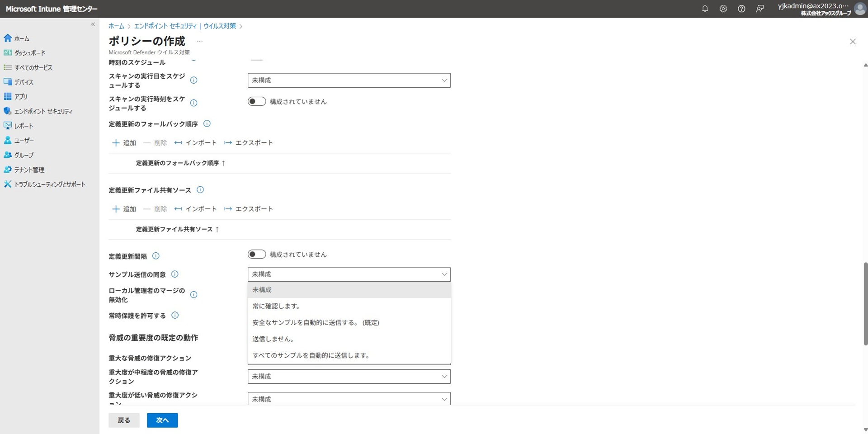868x434 pixels.
Task: Open the ellipsis menu beside ポリシーの作成
Action: tap(200, 41)
